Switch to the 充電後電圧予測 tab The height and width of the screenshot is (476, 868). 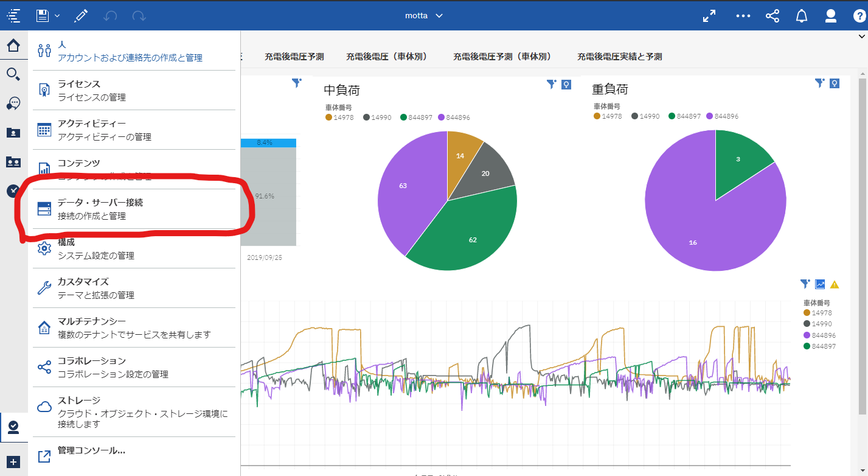pos(294,57)
